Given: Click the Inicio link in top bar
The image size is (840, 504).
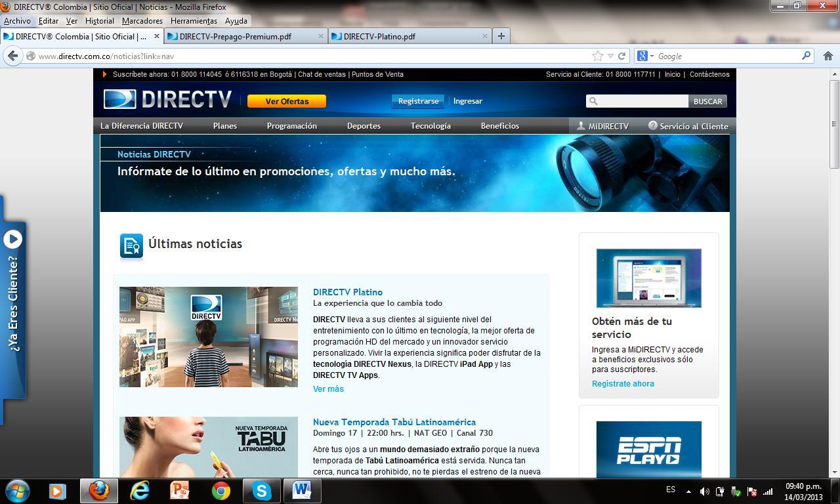Looking at the screenshot, I should coord(673,74).
